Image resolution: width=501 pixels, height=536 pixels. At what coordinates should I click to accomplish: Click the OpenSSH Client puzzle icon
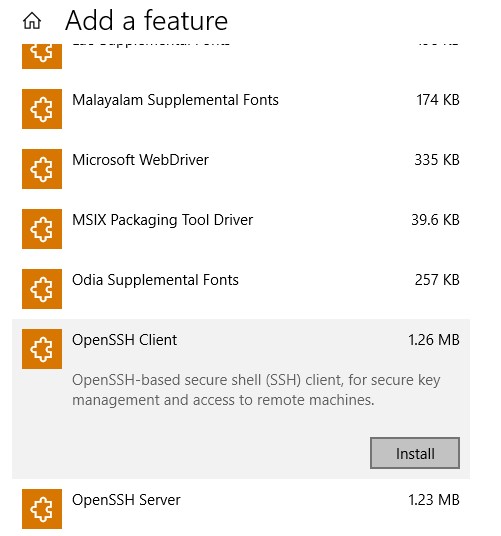[x=42, y=349]
